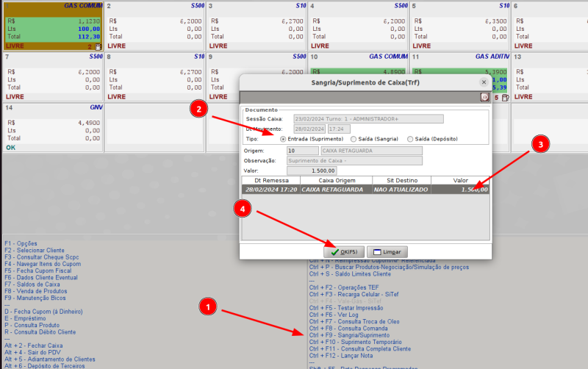This screenshot has width=588, height=369.
Task: Click the fuel pump icon on bico 1
Action: [98, 46]
